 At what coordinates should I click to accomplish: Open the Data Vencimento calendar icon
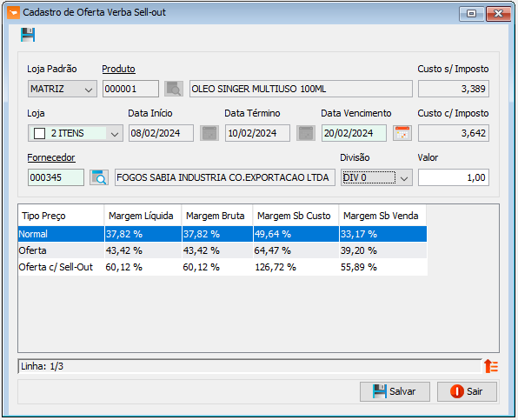click(x=402, y=133)
